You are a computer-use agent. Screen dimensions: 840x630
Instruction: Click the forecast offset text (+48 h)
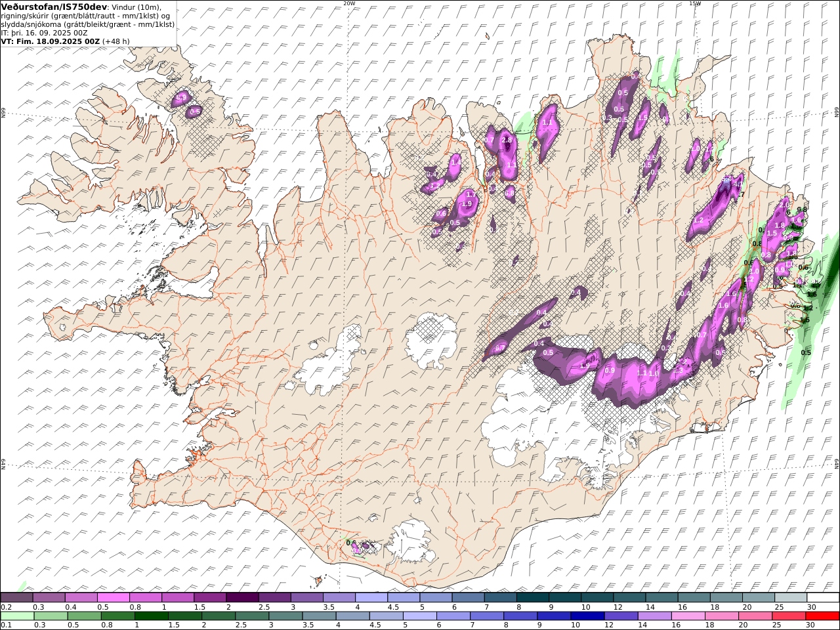(116, 41)
